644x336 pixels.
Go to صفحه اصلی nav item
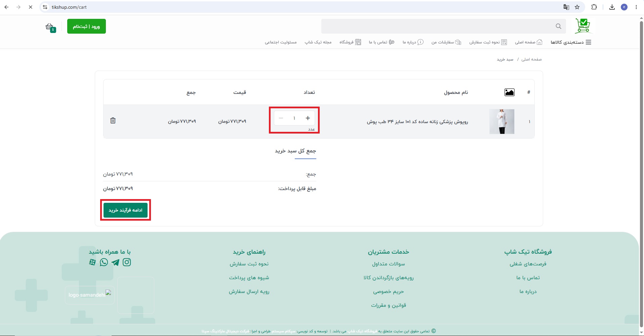[x=529, y=42]
